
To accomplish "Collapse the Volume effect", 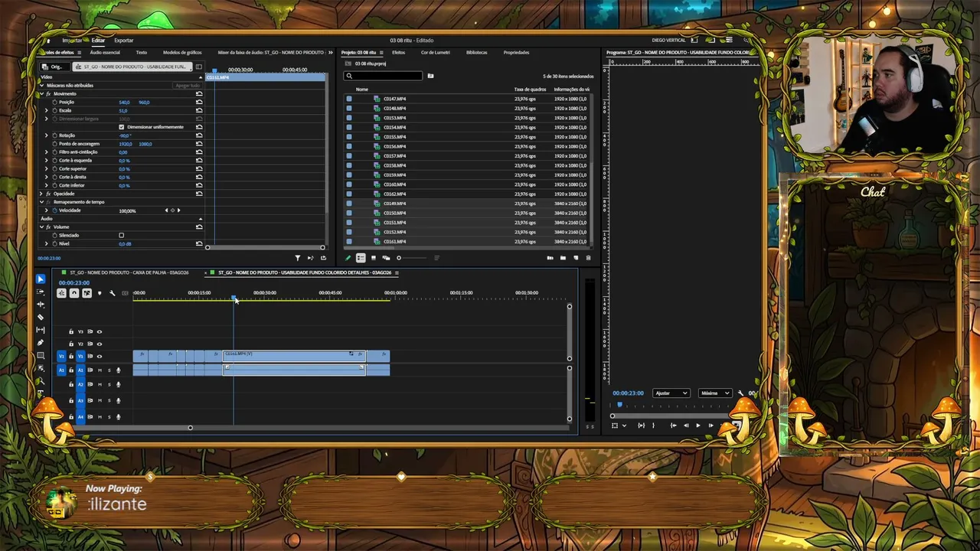I will [x=41, y=227].
